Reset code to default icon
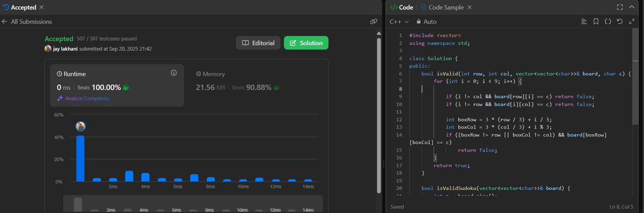The image size is (644, 213). click(620, 21)
